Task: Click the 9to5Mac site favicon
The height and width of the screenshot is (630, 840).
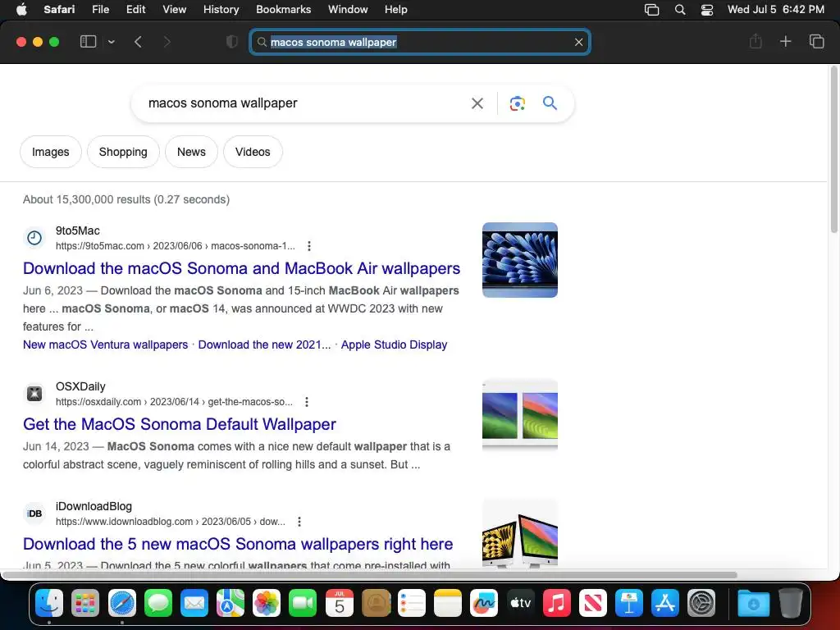Action: click(34, 238)
